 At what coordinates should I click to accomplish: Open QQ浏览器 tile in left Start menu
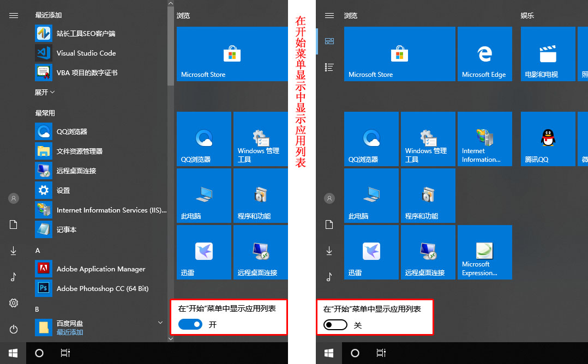(x=204, y=139)
